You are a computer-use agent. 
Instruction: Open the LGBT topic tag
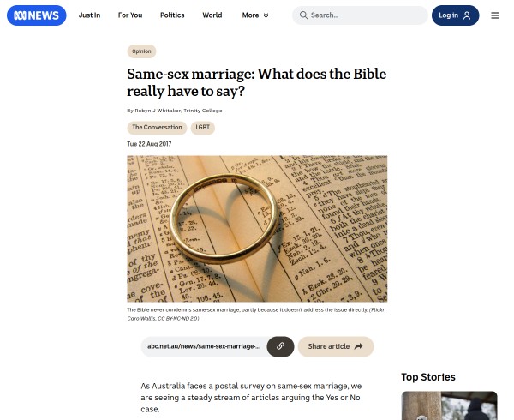tap(202, 128)
